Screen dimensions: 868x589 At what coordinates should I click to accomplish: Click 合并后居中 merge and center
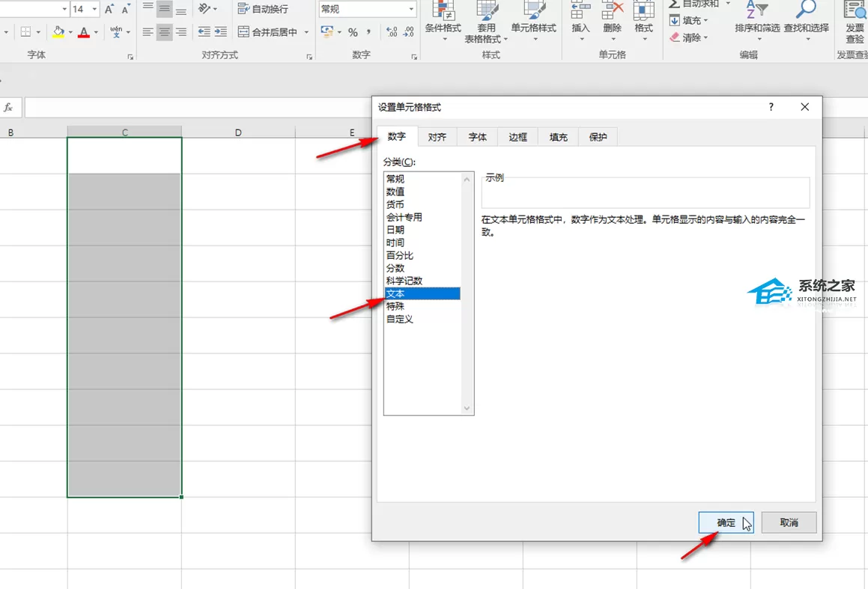coord(268,32)
